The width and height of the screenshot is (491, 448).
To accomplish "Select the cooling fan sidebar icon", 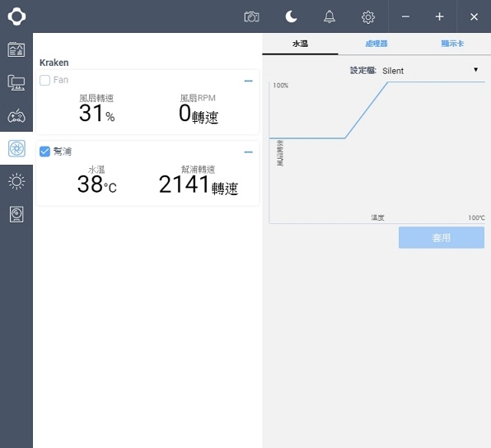I will coord(16,148).
